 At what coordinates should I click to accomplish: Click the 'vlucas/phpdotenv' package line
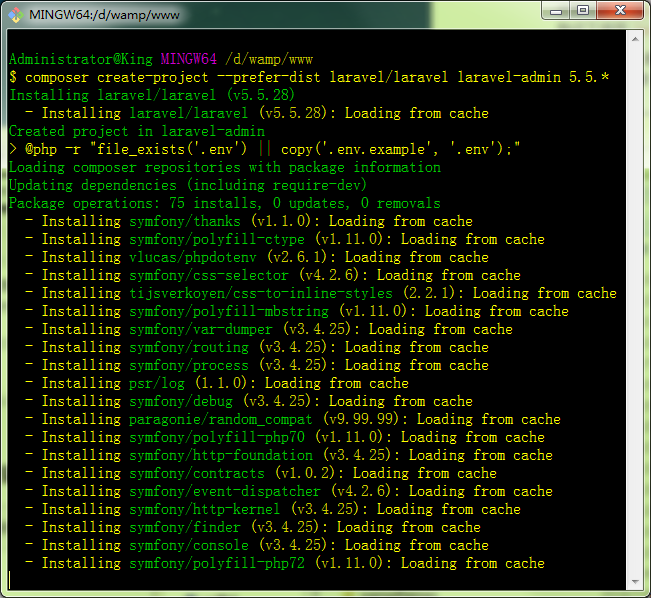coord(257,257)
